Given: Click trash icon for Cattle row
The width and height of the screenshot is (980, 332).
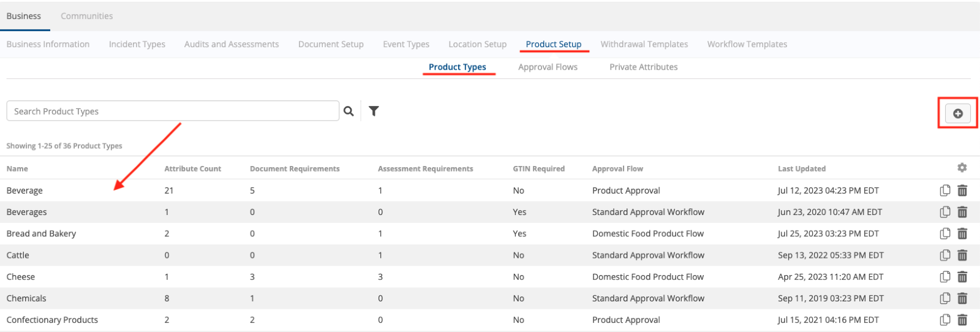Looking at the screenshot, I should tap(962, 255).
